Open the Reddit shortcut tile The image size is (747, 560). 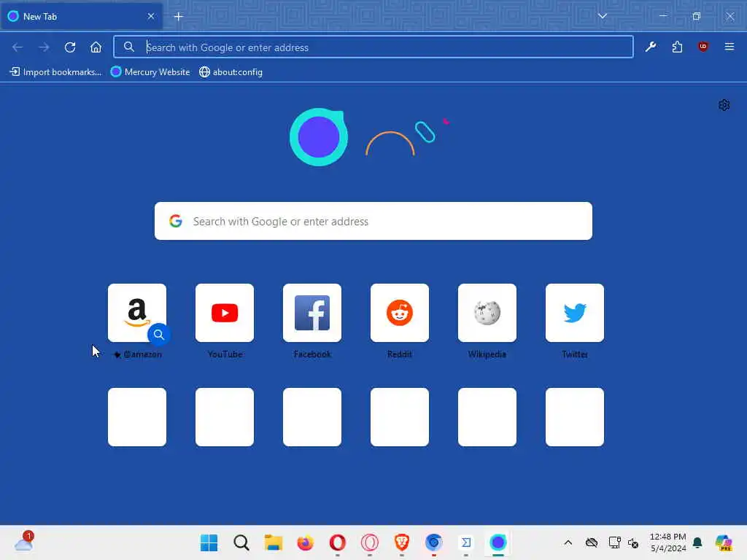pos(400,313)
